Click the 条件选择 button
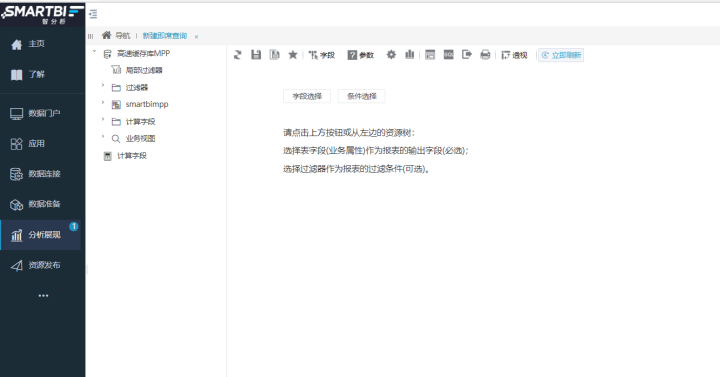 tap(362, 96)
